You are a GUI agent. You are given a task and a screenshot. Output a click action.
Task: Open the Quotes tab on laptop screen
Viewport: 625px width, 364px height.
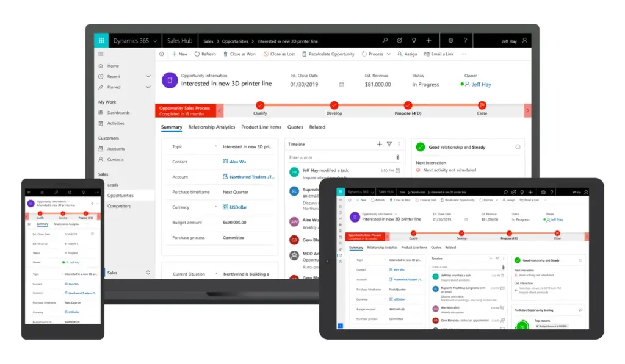pyautogui.click(x=295, y=127)
